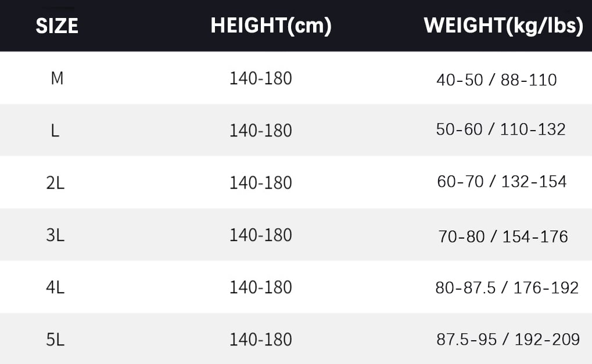This screenshot has width=592, height=364.
Task: Click the 50-60 / 110-132 weight cell
Action: (500, 129)
